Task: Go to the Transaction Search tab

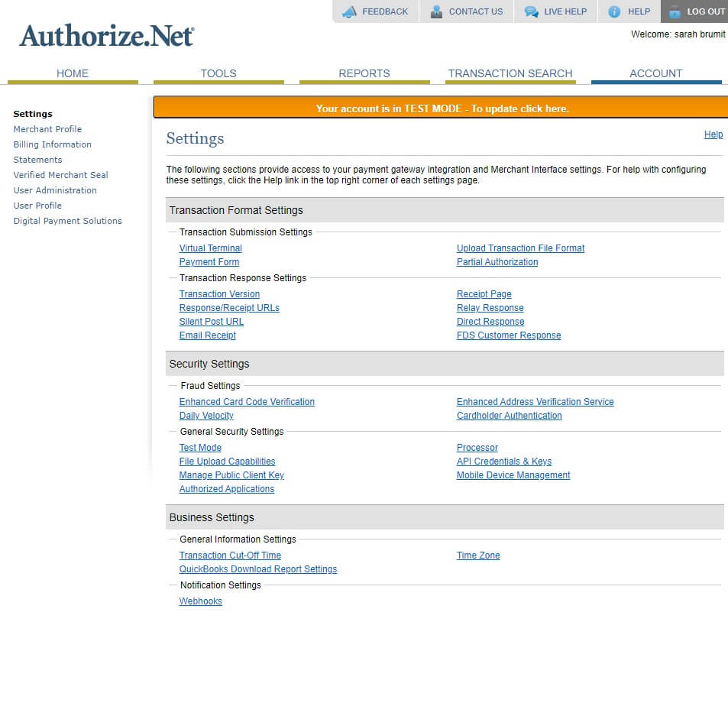Action: [510, 73]
